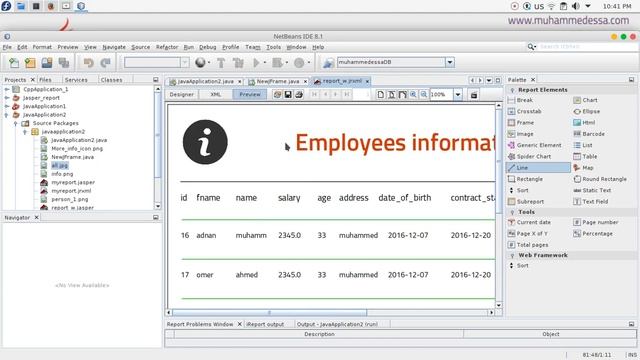The image size is (640, 360).
Task: Expand the CppApplication_1 project node
Action: tap(7, 89)
